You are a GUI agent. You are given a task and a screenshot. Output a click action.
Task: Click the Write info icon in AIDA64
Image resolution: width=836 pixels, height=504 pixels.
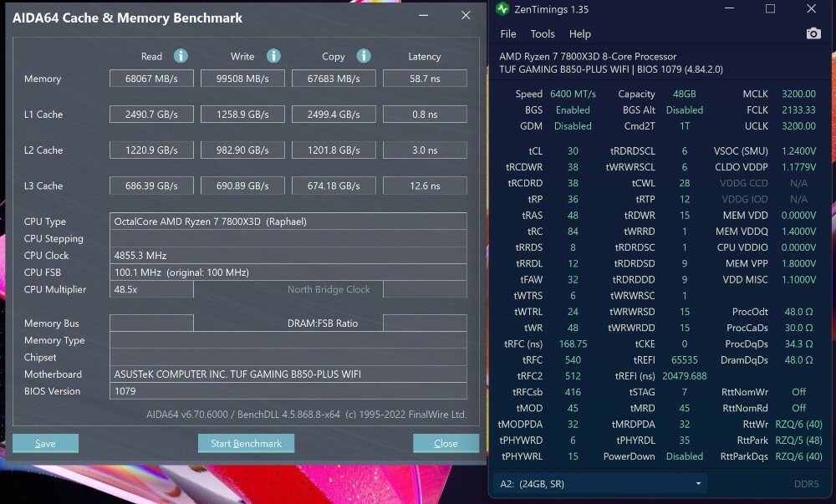(x=273, y=56)
